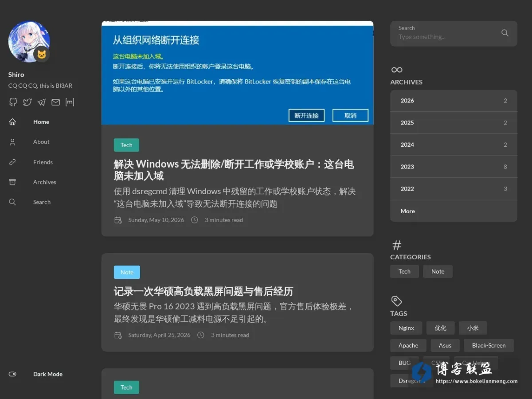Click the infinity icon above ARCHIVES

click(397, 70)
